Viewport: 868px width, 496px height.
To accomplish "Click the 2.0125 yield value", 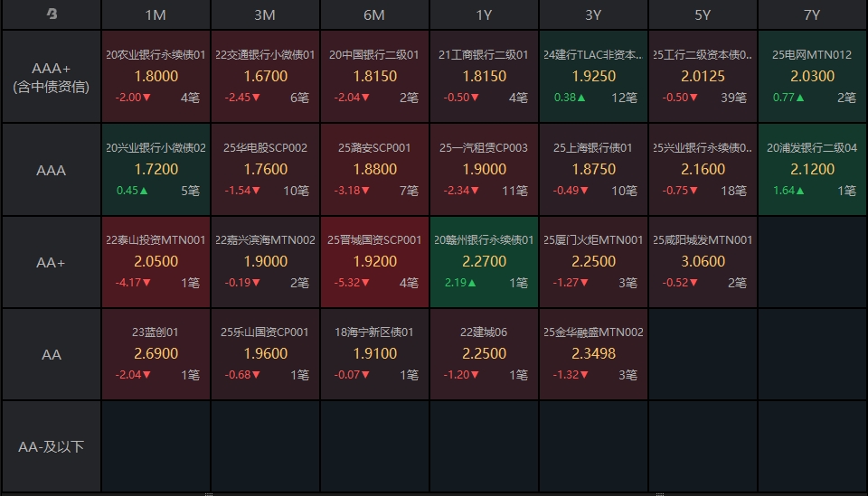I will (703, 76).
